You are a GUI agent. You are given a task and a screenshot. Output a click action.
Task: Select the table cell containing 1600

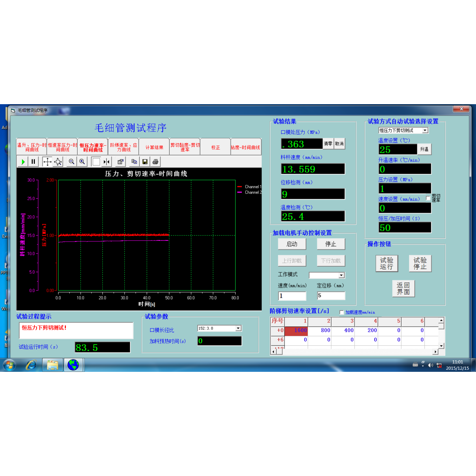tap(296, 330)
